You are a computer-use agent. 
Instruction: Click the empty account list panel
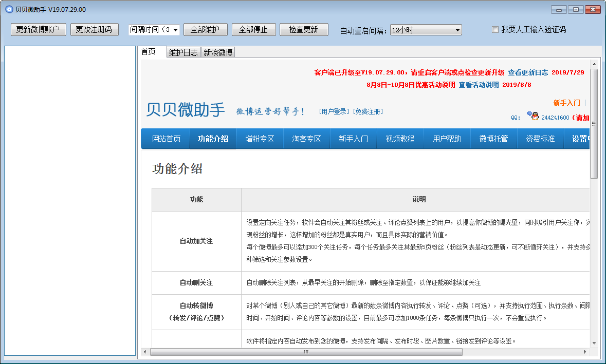[70, 201]
